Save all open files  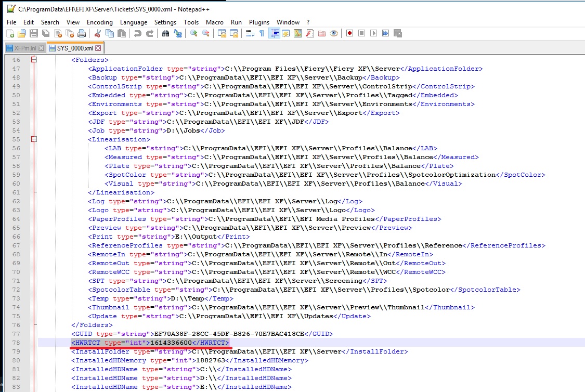(x=45, y=33)
